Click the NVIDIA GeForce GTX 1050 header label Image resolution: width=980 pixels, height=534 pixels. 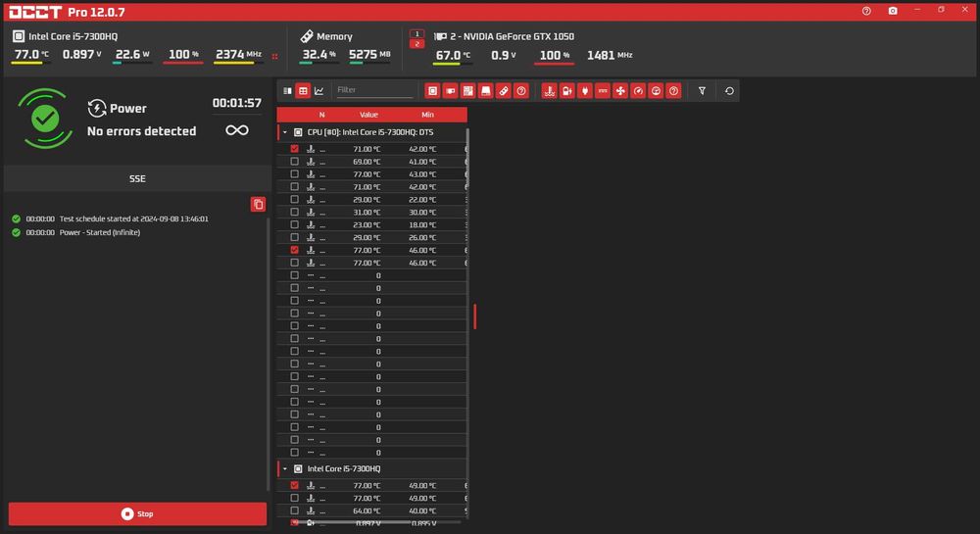click(x=513, y=36)
